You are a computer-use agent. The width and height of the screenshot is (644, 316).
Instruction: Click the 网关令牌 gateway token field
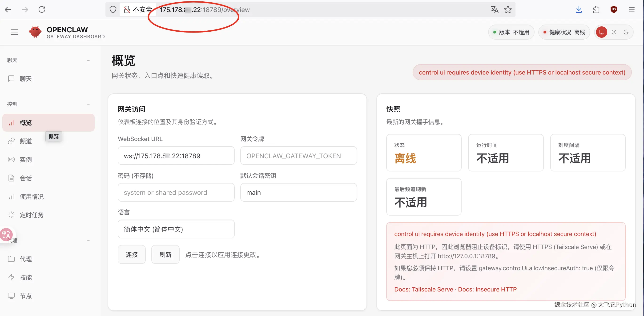click(298, 156)
